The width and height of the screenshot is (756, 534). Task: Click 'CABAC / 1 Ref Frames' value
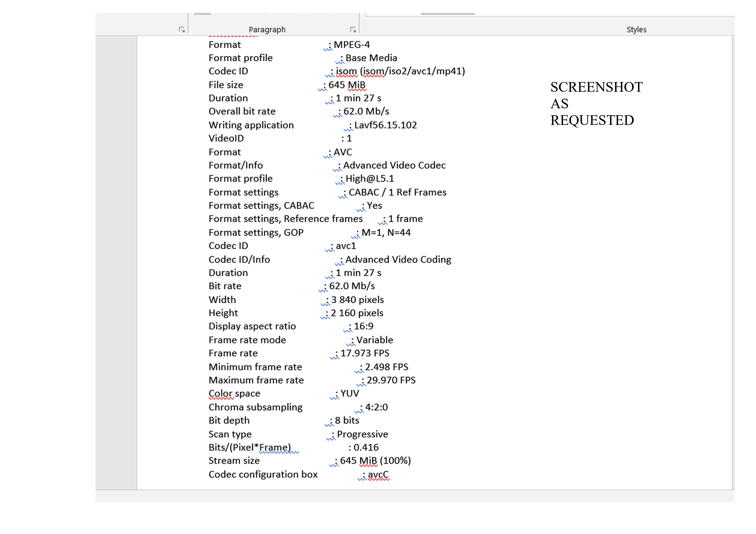[397, 192]
